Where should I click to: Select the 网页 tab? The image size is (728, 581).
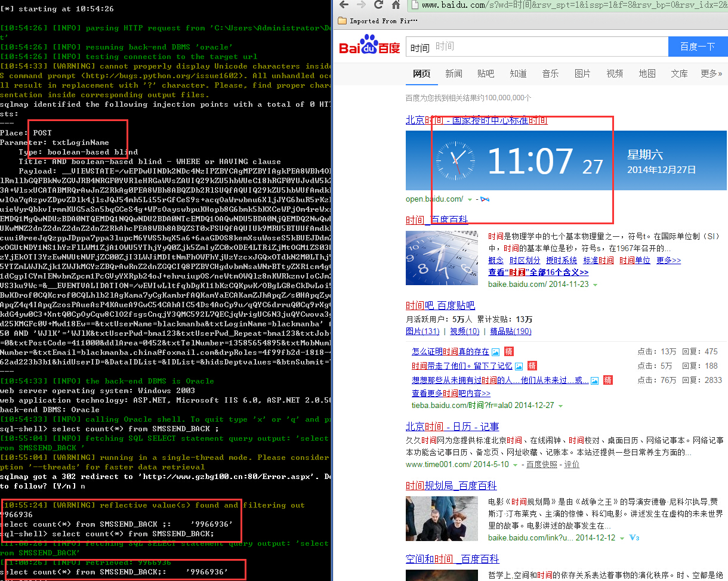click(422, 73)
